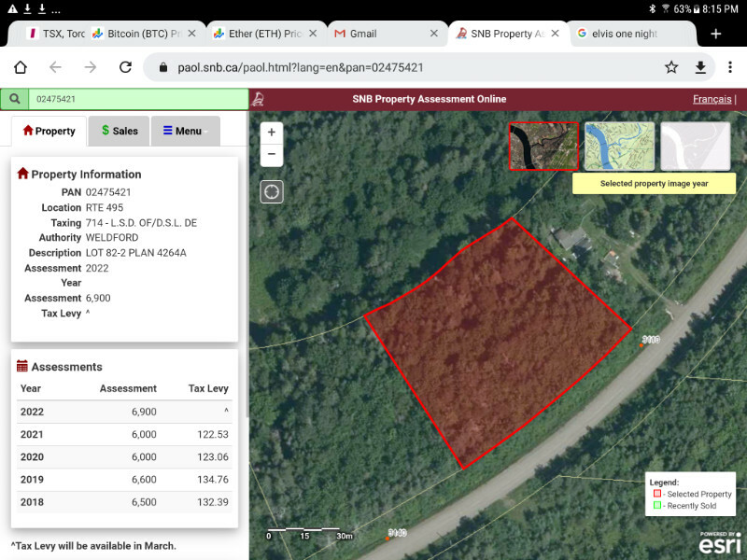747x560 pixels.
Task: Switch to the TSX tab
Action: click(x=56, y=34)
